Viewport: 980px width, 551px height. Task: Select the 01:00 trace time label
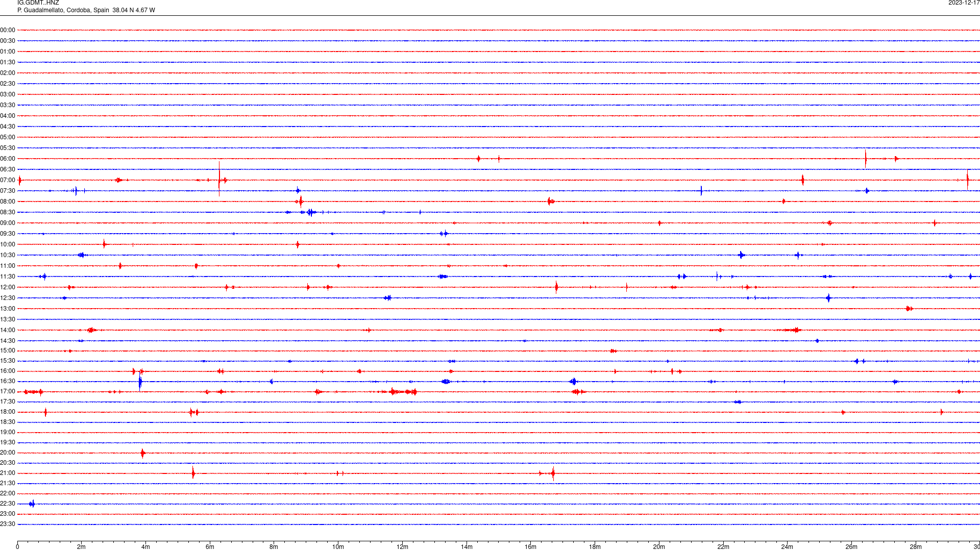click(8, 52)
